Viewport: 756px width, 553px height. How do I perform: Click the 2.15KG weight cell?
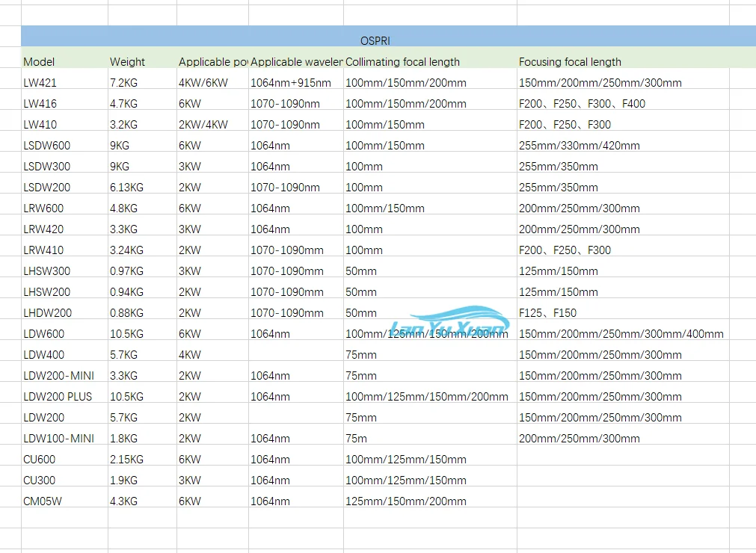pyautogui.click(x=142, y=455)
